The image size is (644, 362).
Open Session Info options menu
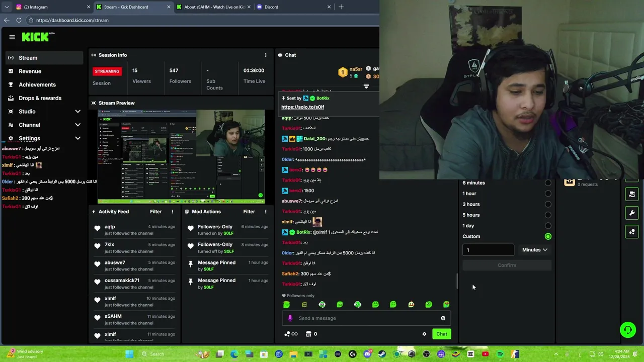[x=266, y=55]
